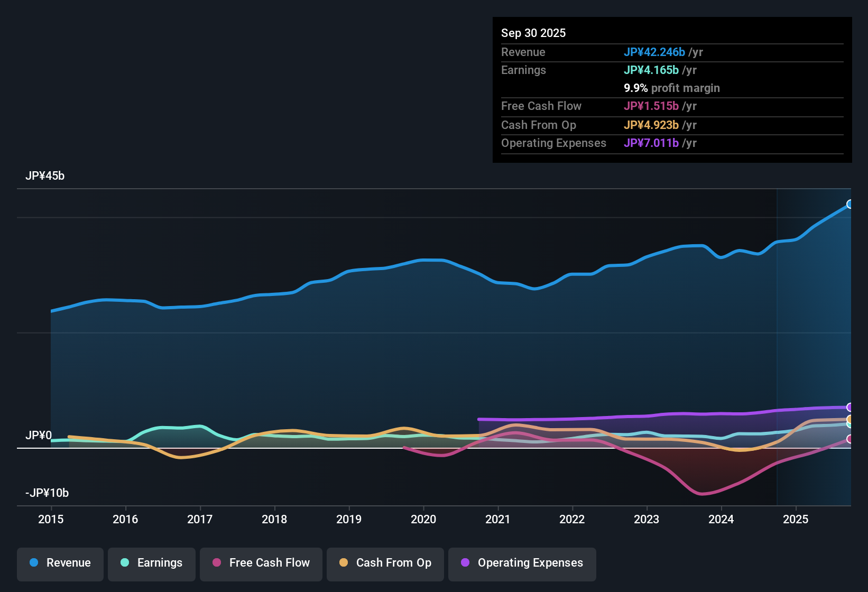This screenshot has width=868, height=592.
Task: Click the Cash From Op endpoint marker
Action: click(x=849, y=419)
